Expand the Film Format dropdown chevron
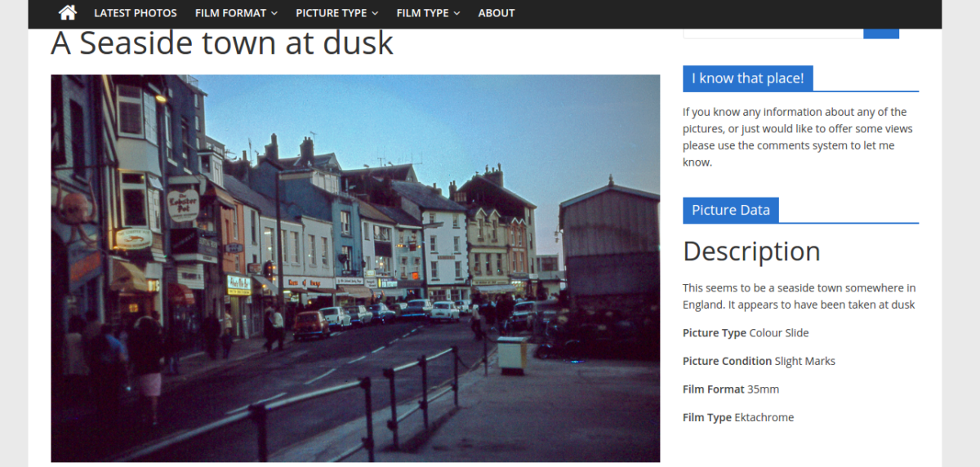This screenshot has width=980, height=467. pyautogui.click(x=274, y=13)
